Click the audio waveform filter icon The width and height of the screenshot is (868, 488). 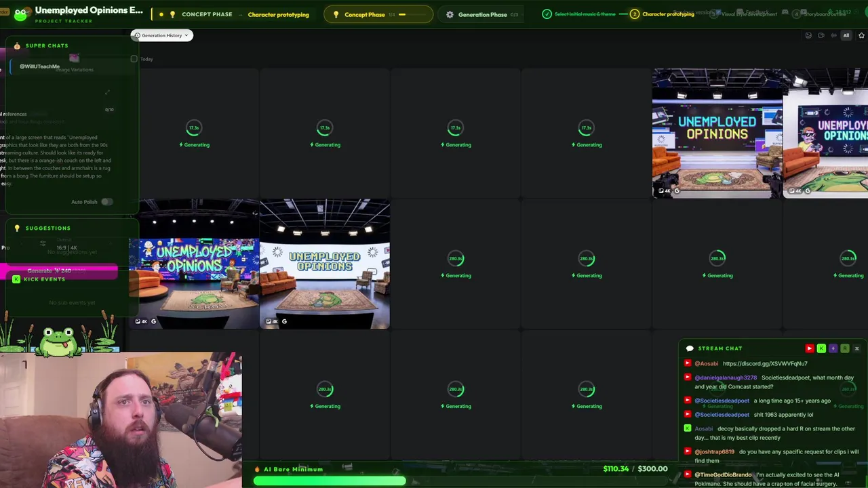(x=833, y=35)
